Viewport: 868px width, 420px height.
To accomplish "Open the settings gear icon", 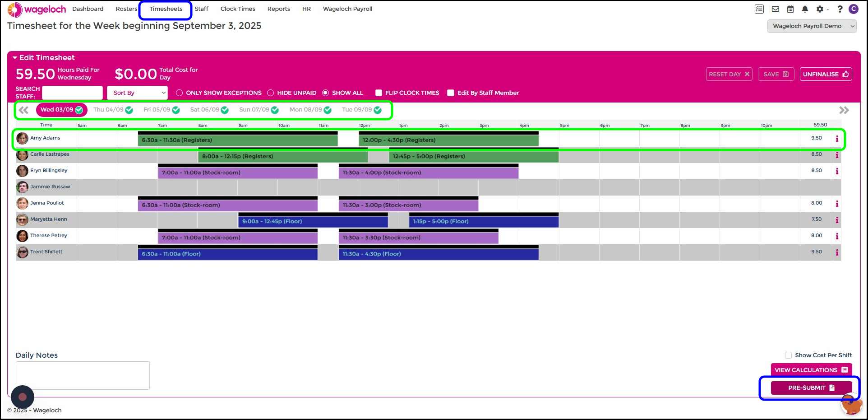I will [820, 9].
